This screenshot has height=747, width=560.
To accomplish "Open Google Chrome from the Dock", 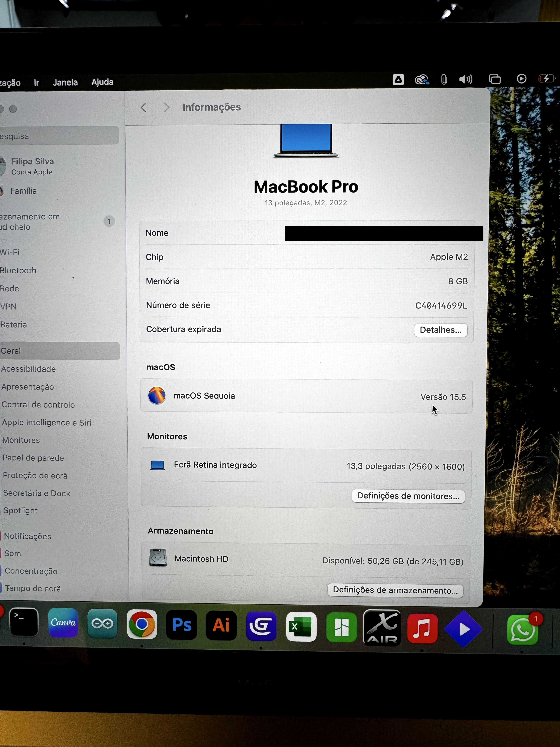I will pos(142,624).
